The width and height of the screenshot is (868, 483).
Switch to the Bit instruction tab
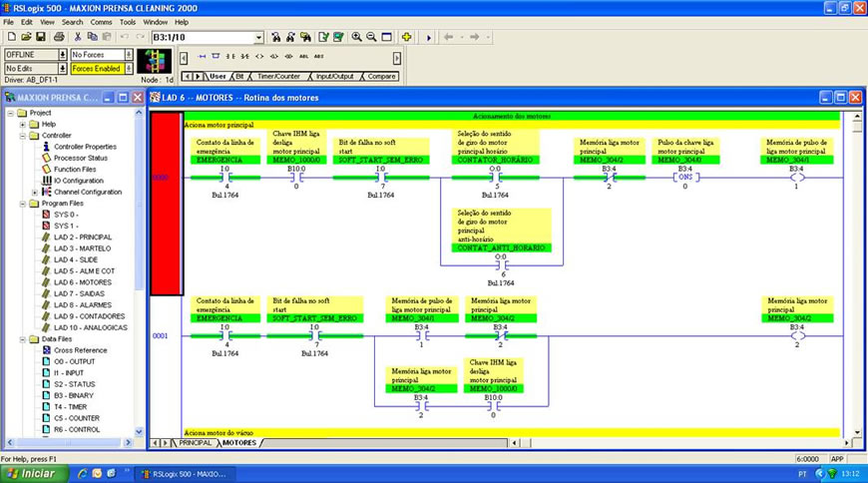pyautogui.click(x=239, y=77)
